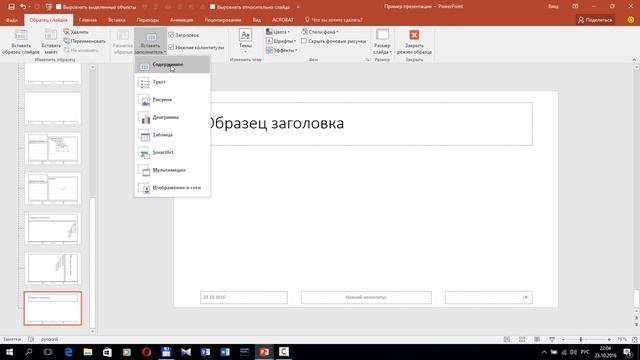The height and width of the screenshot is (360, 640).
Task: Choose Текст placeholder from menu
Action: coord(172,82)
